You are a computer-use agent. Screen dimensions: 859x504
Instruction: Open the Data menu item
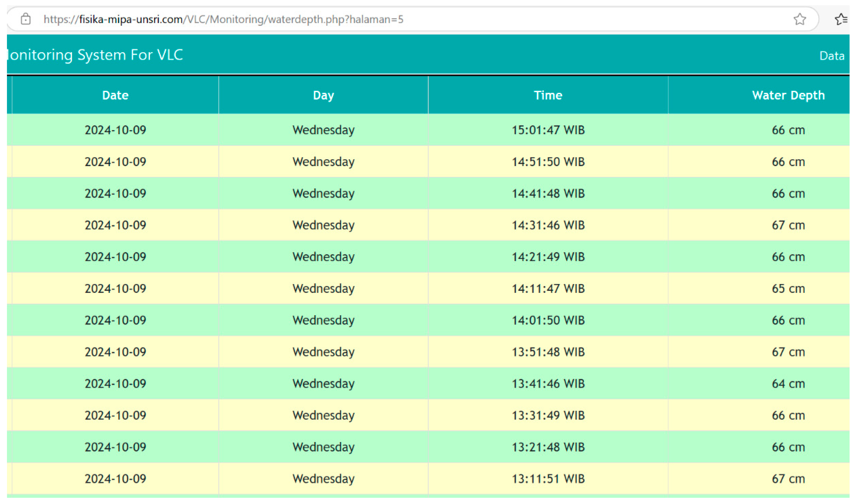[x=832, y=56]
